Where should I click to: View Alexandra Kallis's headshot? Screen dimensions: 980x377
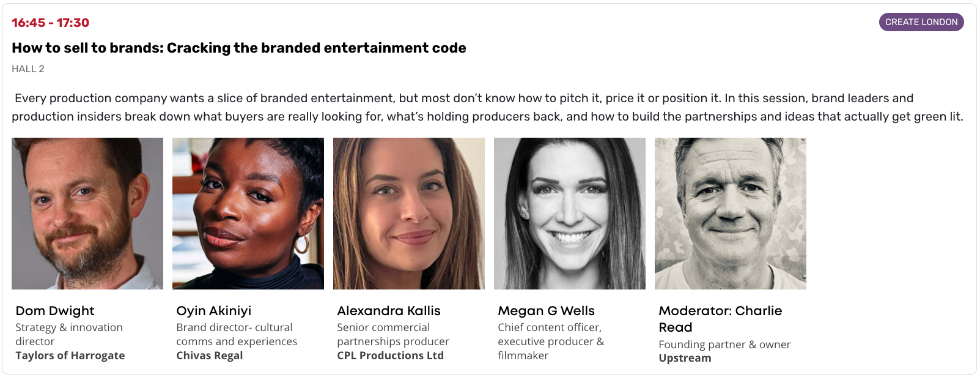(409, 213)
